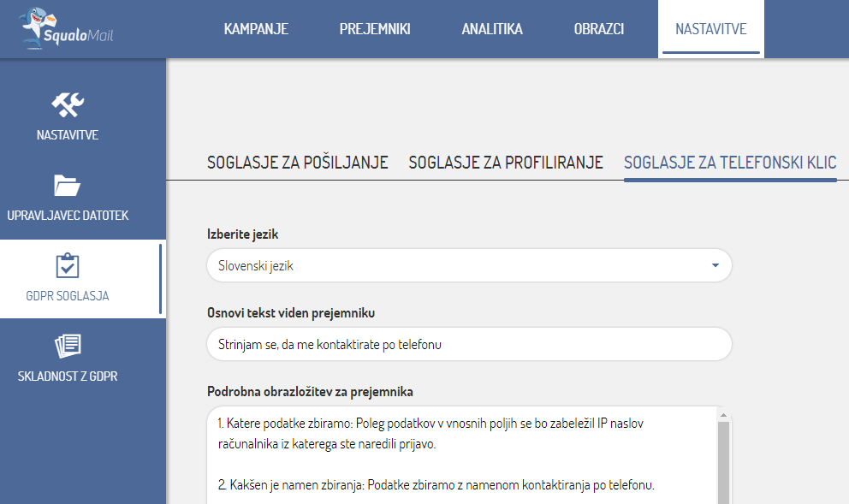Select Soglasje za telefonski klic tab
Viewport: 849px width, 504px height.
(730, 163)
